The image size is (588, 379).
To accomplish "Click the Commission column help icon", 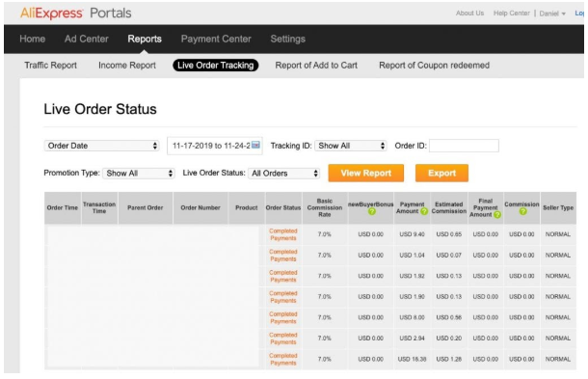I will tap(522, 211).
